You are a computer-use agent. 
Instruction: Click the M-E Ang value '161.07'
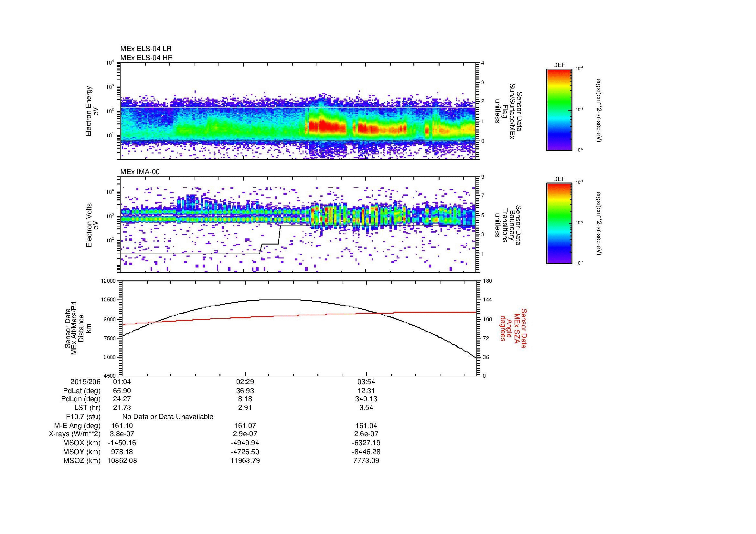click(x=245, y=425)
